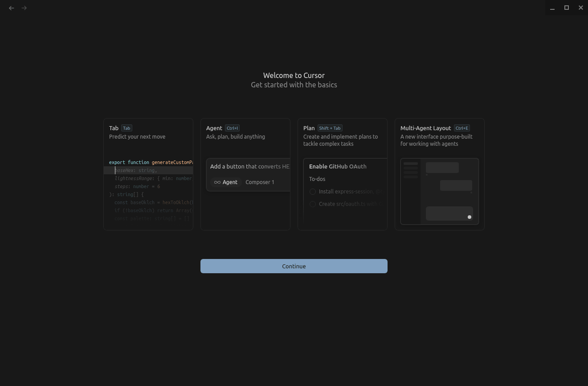Click the Ctrl+I shortcut badge
Image resolution: width=588 pixels, height=386 pixels.
pyautogui.click(x=232, y=128)
